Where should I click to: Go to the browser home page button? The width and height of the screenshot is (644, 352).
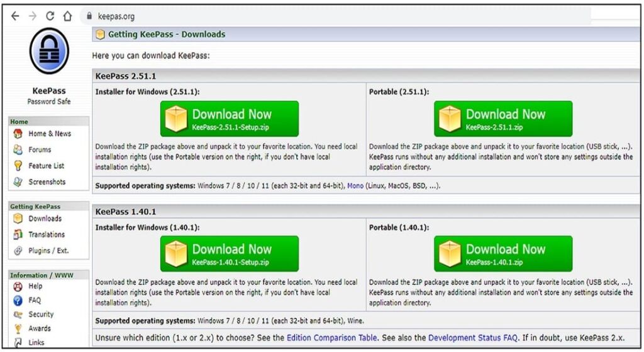tap(67, 16)
